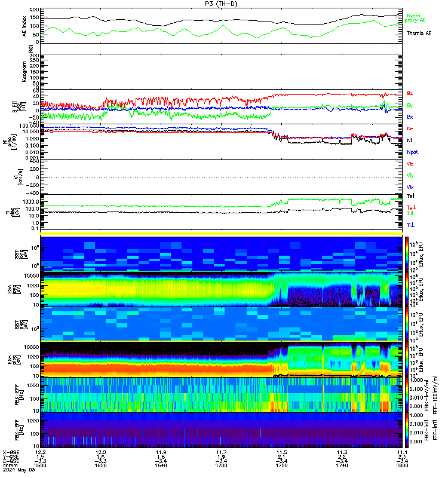
Task: Click the SST ions panel color bar
Action: (407, 253)
